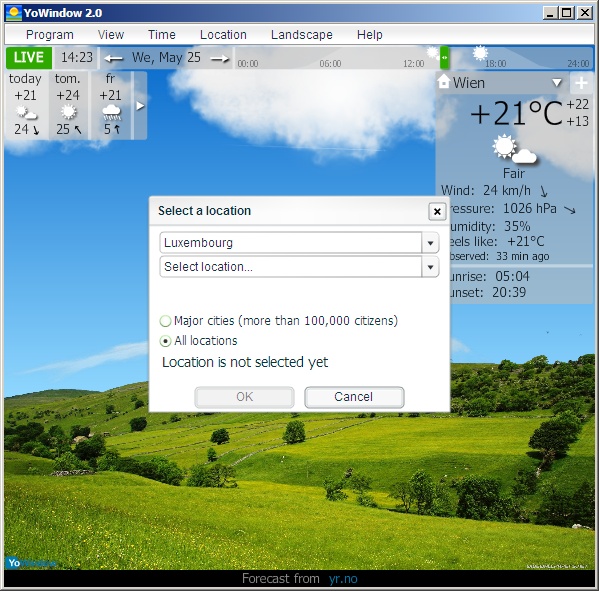Click the timeline at 24:00
The width and height of the screenshot is (599, 591).
[578, 63]
